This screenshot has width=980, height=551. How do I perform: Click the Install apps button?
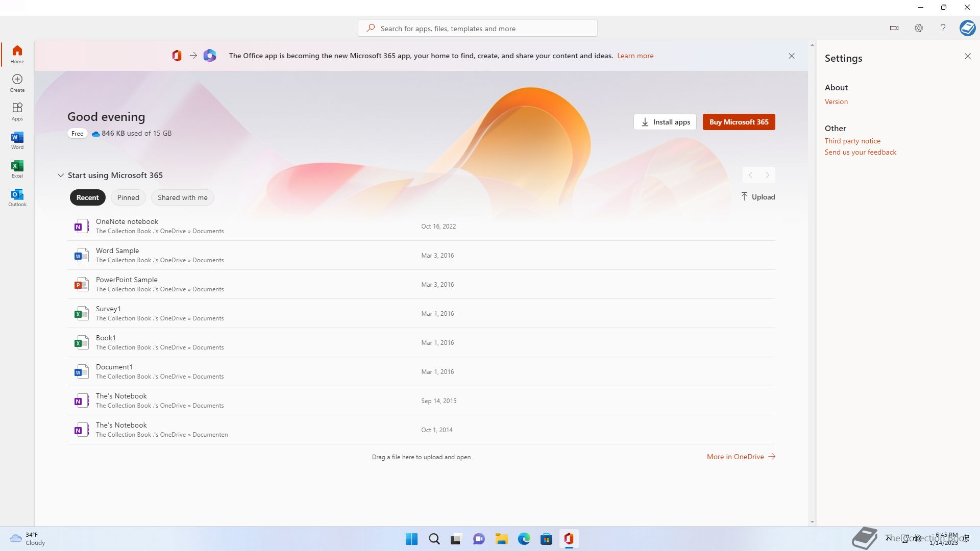point(665,122)
